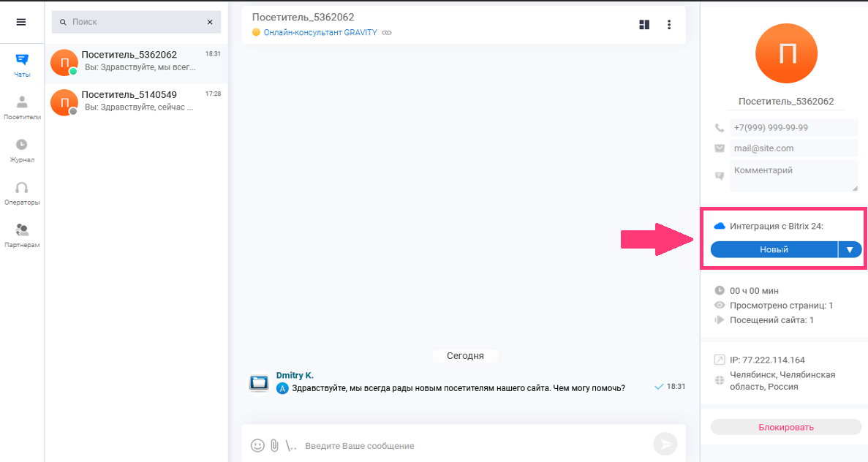Select chat with Посетитель_5362062
Screen dimensions: 868x462
pos(136,61)
